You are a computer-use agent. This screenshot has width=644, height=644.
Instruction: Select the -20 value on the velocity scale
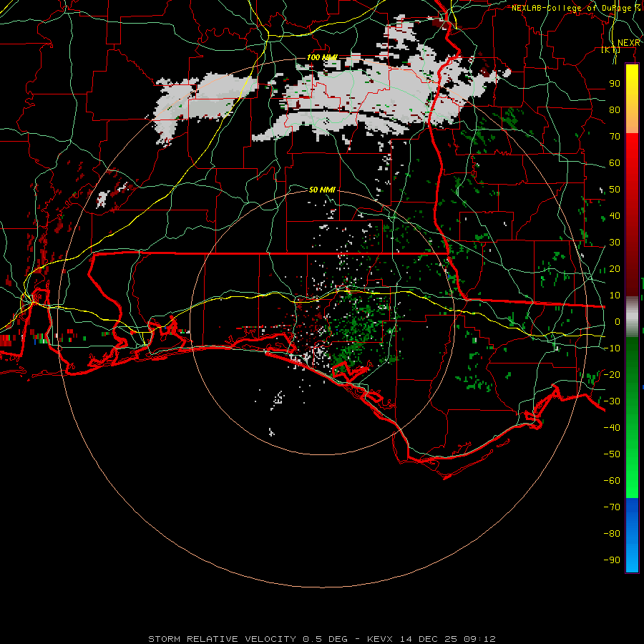[612, 375]
